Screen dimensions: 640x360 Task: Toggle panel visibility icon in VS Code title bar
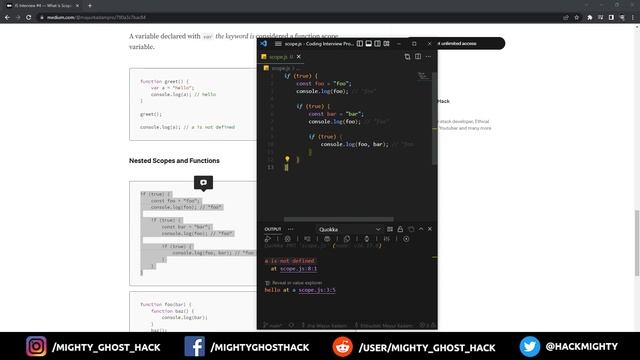[369, 44]
